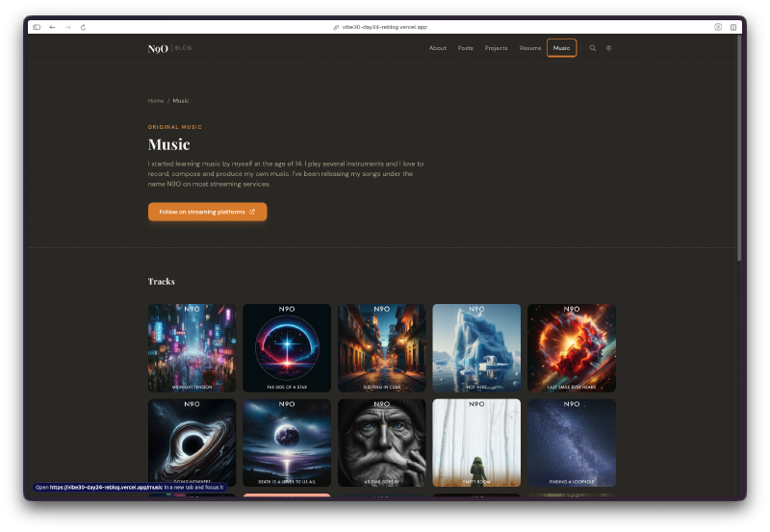
Task: Click the ORIGINAL MUSIC label
Action: [x=175, y=127]
